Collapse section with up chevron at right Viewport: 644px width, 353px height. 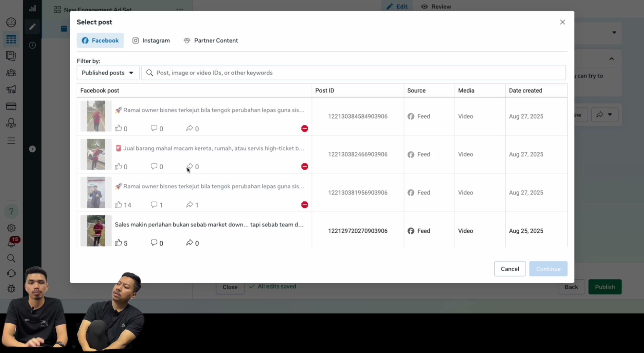pos(611,59)
